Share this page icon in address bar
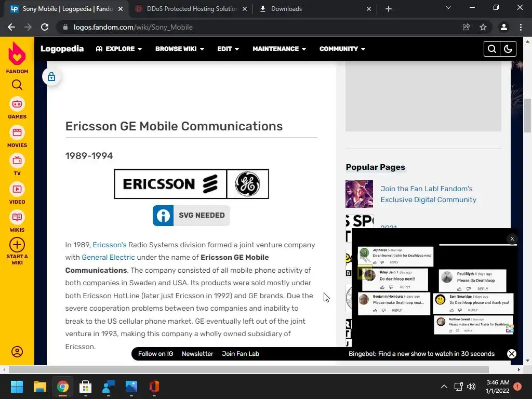This screenshot has height=399, width=532. point(467,27)
